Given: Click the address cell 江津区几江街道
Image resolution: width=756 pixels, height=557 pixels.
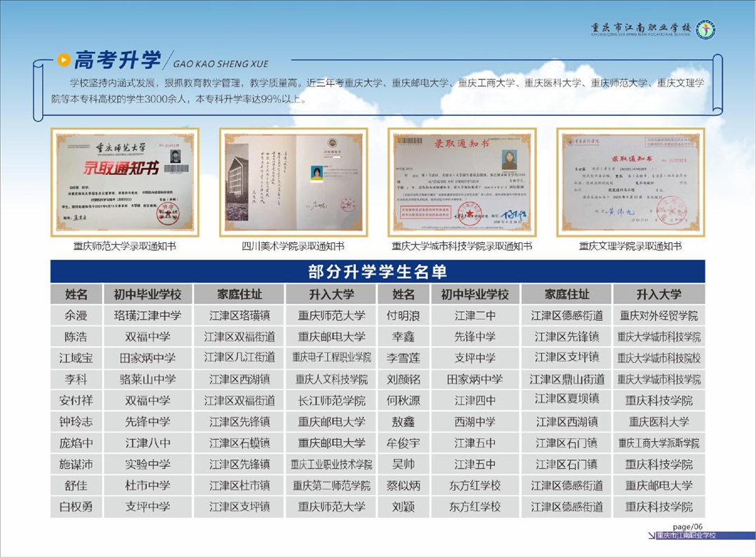Looking at the screenshot, I should (239, 358).
